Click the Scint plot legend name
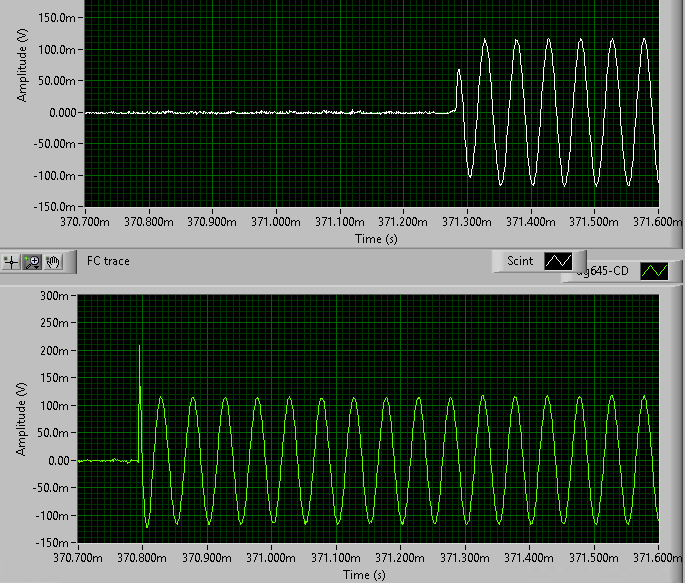The width and height of the screenshot is (685, 583). pyautogui.click(x=520, y=261)
